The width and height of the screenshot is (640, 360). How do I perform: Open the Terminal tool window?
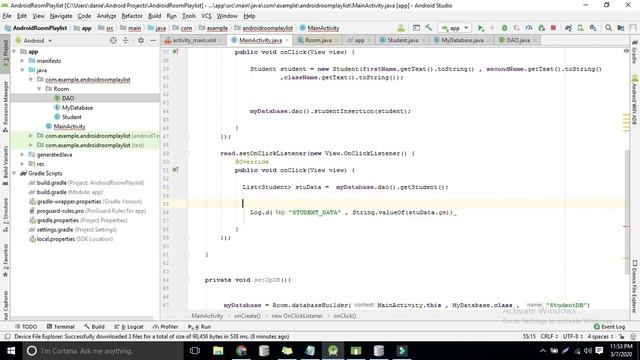60,327
